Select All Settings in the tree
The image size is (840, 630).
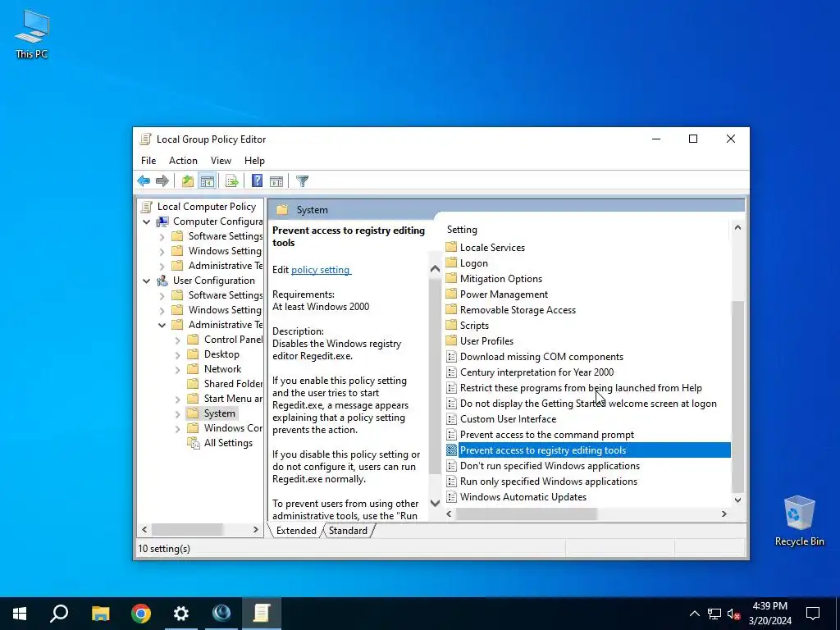point(228,443)
